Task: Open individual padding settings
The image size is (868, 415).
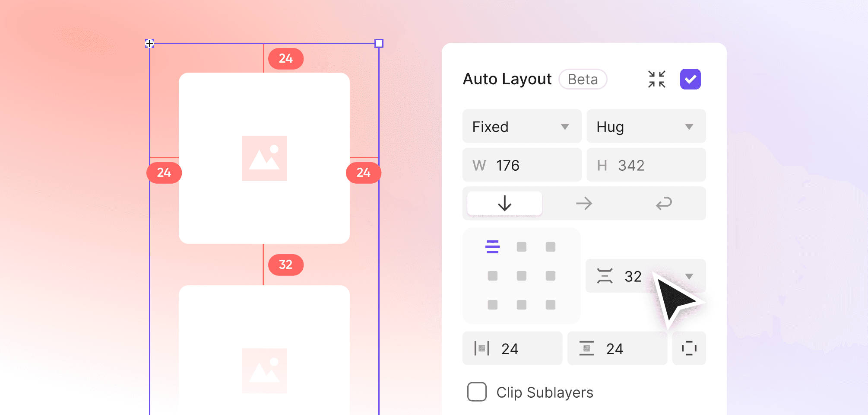Action: tap(689, 348)
